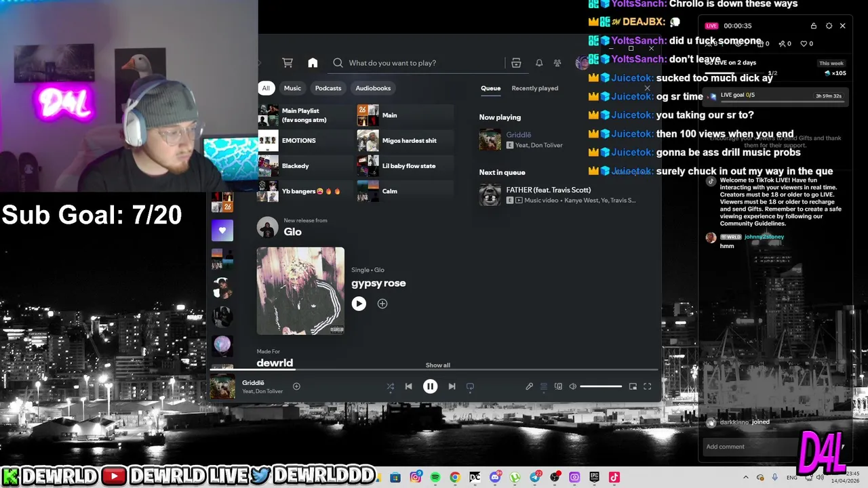Adjust the Spotify volume slider
The height and width of the screenshot is (488, 868).
pyautogui.click(x=601, y=386)
